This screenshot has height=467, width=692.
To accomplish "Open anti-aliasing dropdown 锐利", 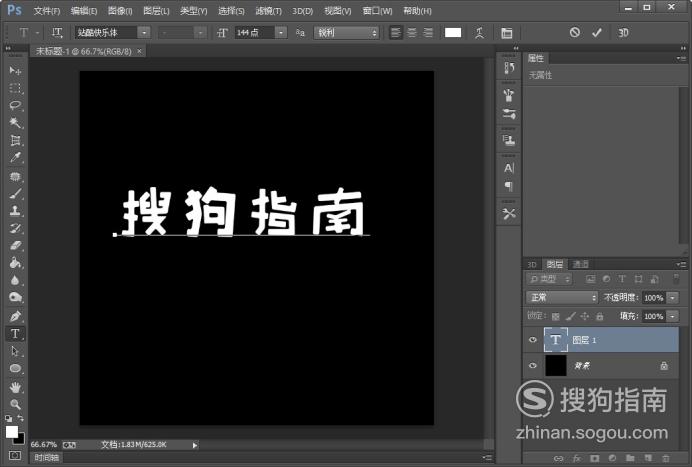I will tap(346, 33).
